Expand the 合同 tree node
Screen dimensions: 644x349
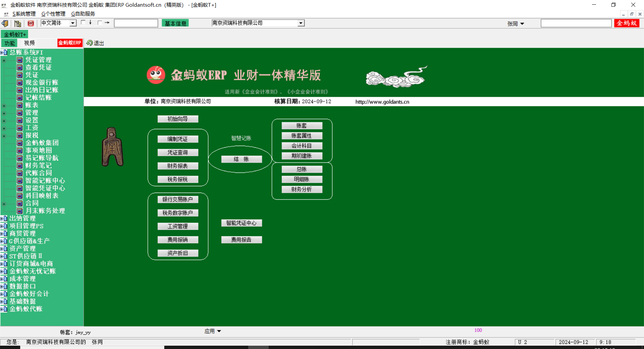(4, 204)
